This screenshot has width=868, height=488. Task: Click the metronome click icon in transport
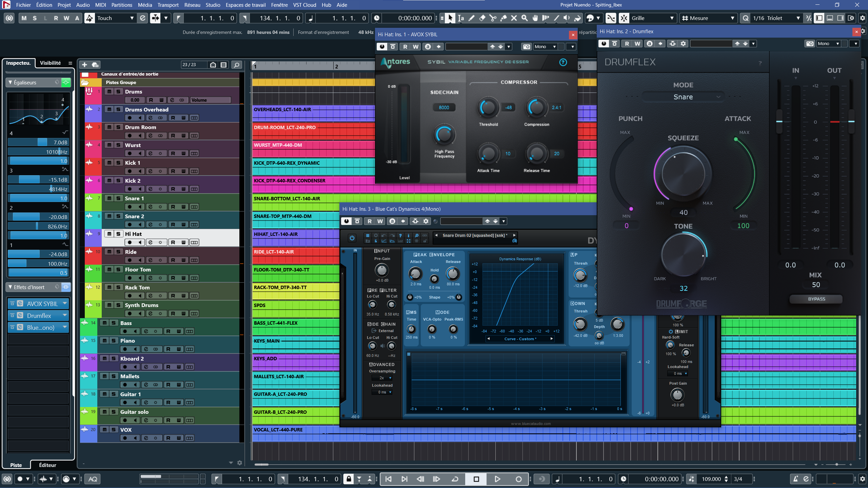(x=795, y=479)
